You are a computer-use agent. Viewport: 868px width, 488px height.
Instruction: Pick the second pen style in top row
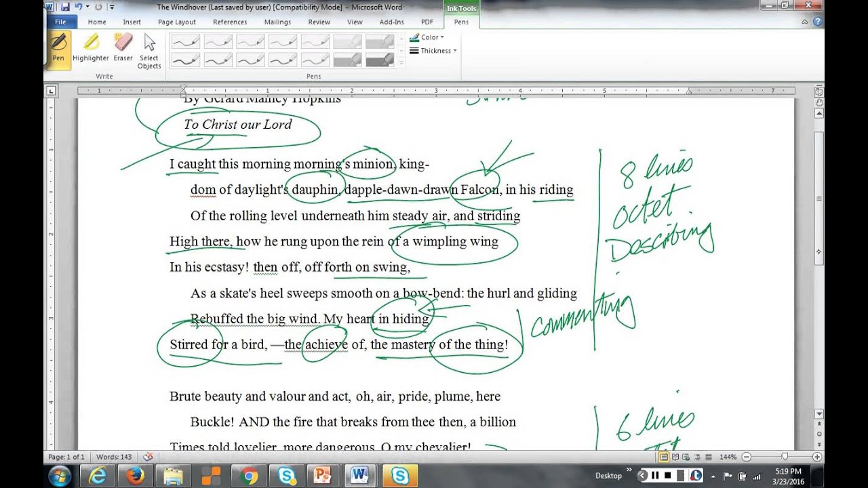click(x=218, y=42)
